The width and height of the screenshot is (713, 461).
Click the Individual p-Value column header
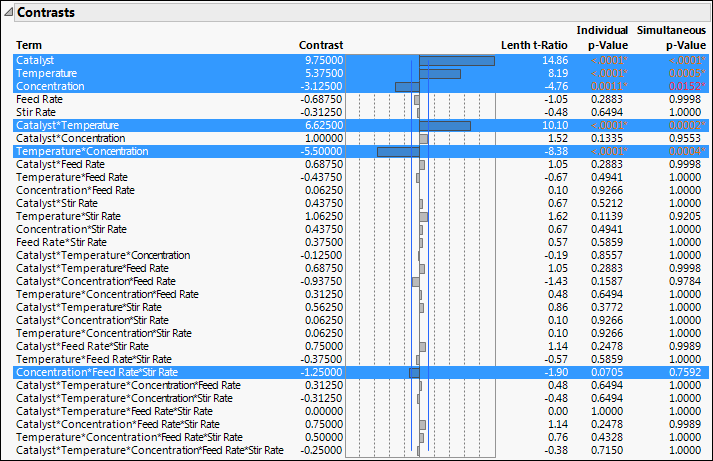pos(603,38)
